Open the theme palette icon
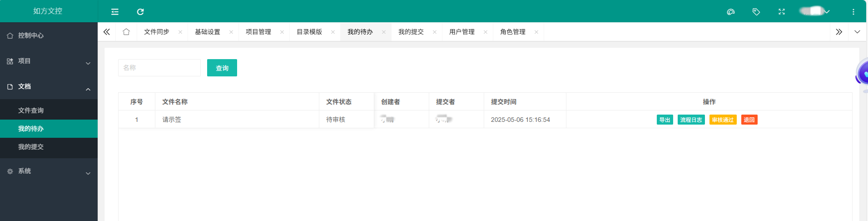Screen dimensions: 868x221 coord(731,12)
